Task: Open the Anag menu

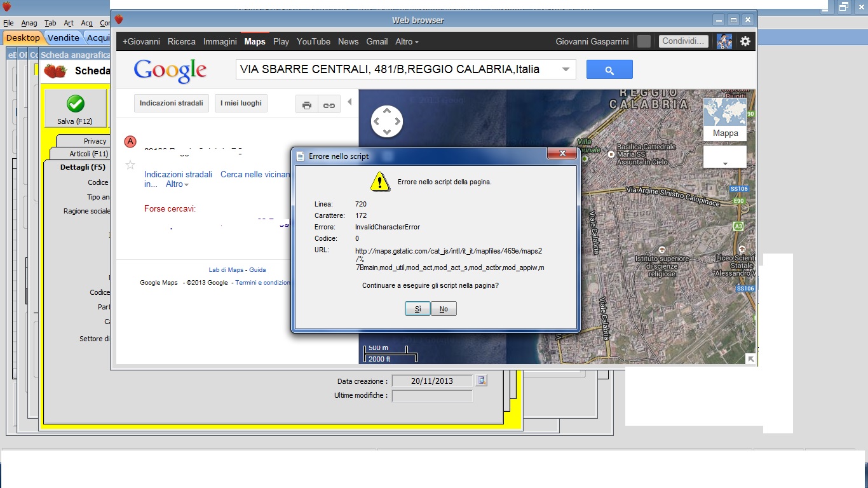Action: (x=29, y=23)
